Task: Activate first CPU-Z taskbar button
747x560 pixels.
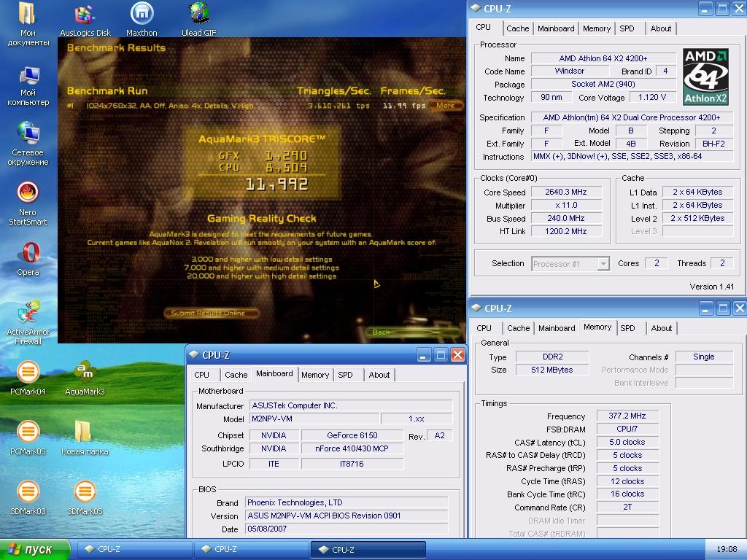Action: [x=135, y=549]
